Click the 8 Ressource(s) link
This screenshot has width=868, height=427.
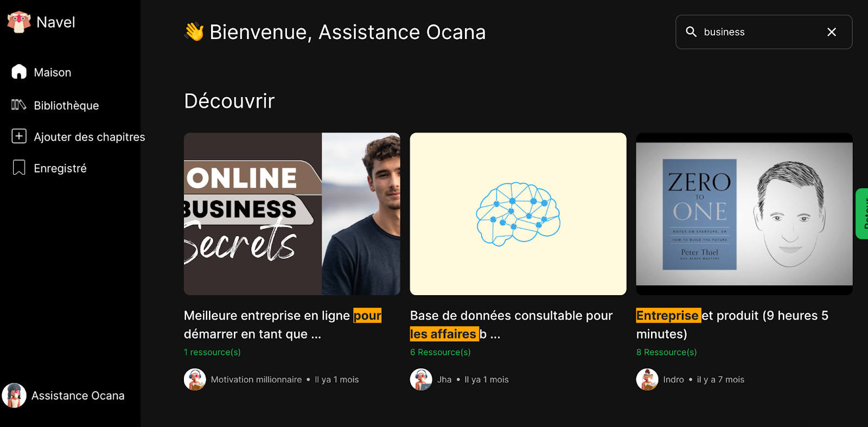tap(667, 352)
